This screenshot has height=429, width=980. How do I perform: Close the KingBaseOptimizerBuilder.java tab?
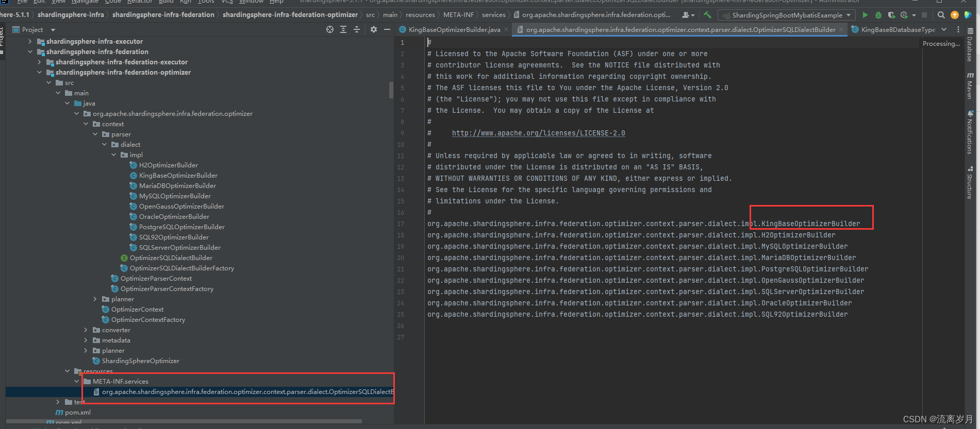pos(506,30)
